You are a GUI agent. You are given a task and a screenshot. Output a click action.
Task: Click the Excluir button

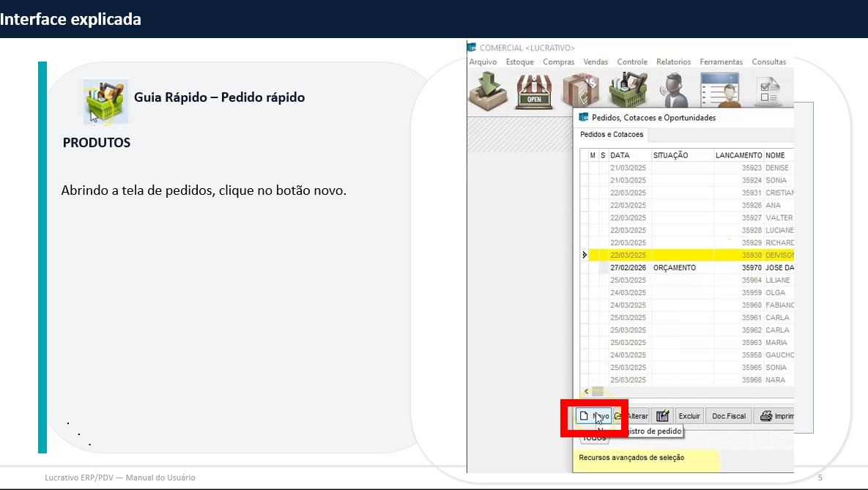point(689,416)
